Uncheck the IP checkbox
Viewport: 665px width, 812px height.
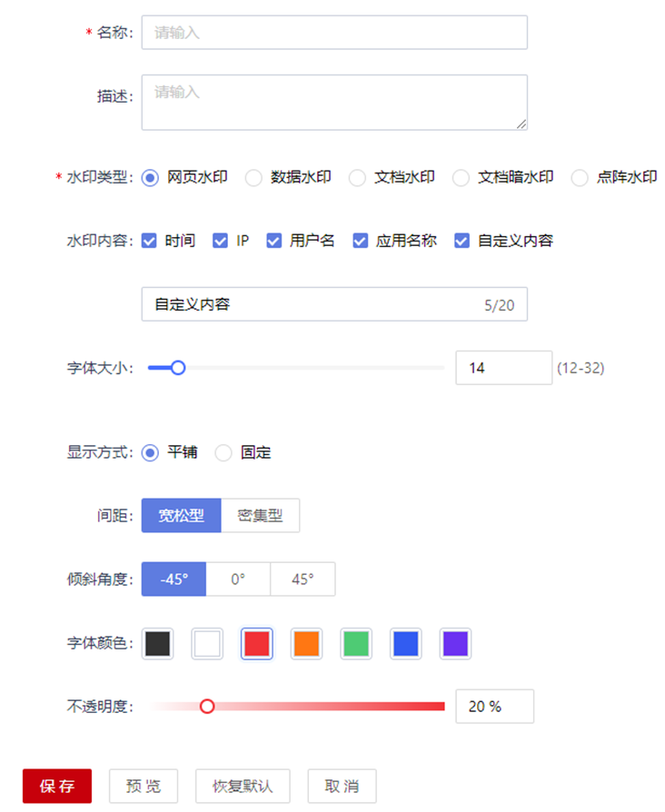click(x=220, y=241)
